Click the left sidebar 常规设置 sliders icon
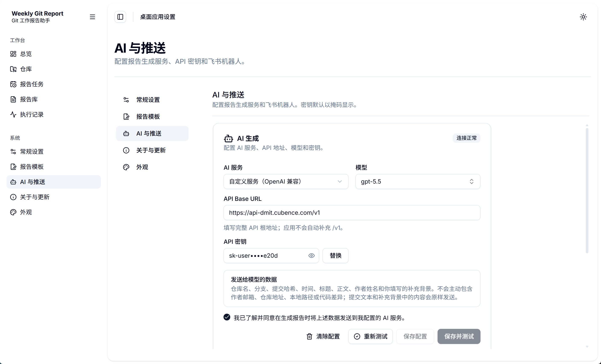This screenshot has width=601, height=364. 13,151
